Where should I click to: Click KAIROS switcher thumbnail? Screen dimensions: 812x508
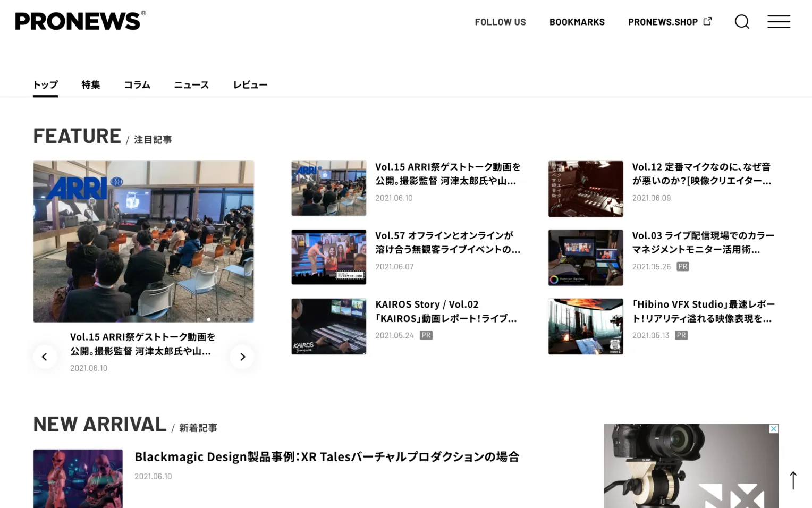[329, 326]
